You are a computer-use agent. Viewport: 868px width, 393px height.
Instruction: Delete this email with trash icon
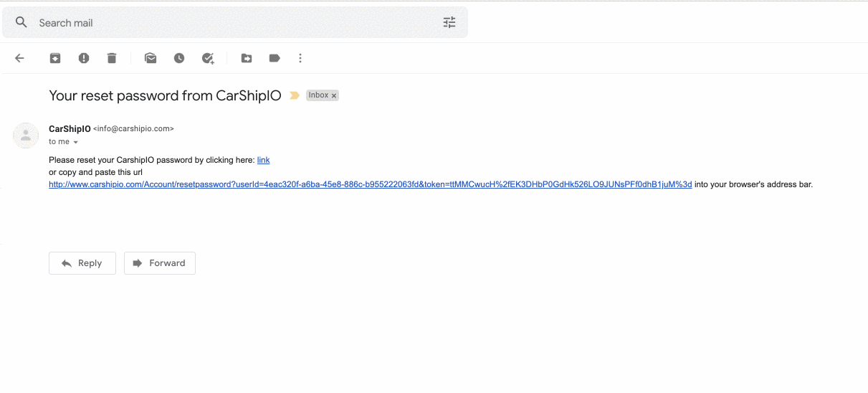click(112, 58)
